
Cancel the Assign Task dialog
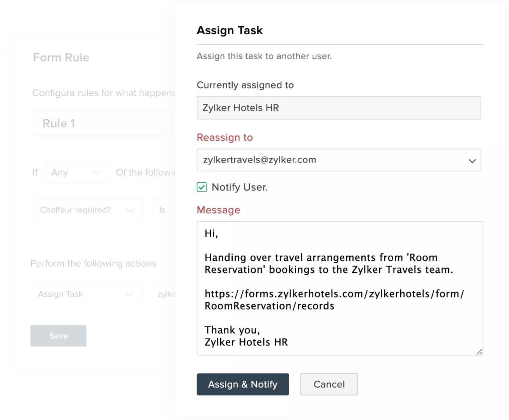(329, 384)
